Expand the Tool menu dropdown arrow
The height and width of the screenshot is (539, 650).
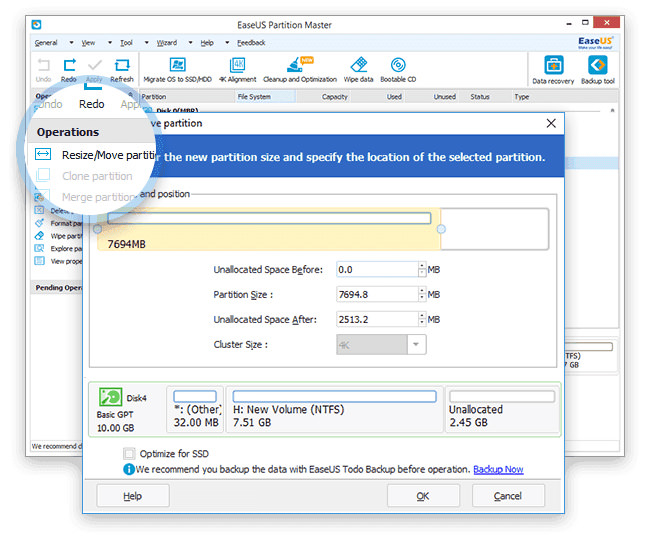[146, 42]
